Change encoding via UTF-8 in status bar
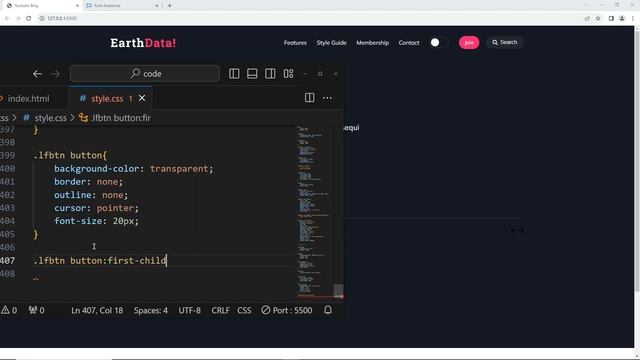This screenshot has height=360, width=640. point(189,311)
